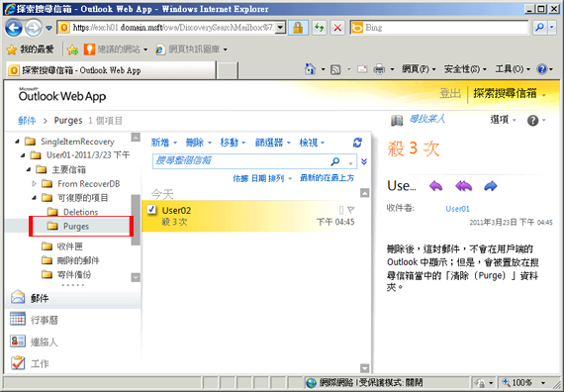Open the address bar history dropdown
The height and width of the screenshot is (392, 564).
coord(281,28)
